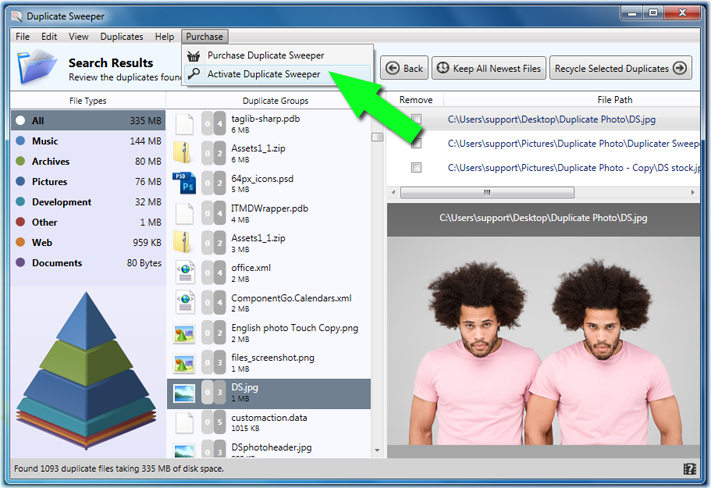The width and height of the screenshot is (711, 488).
Task: Click the blue folder Search Results icon
Action: pos(36,69)
